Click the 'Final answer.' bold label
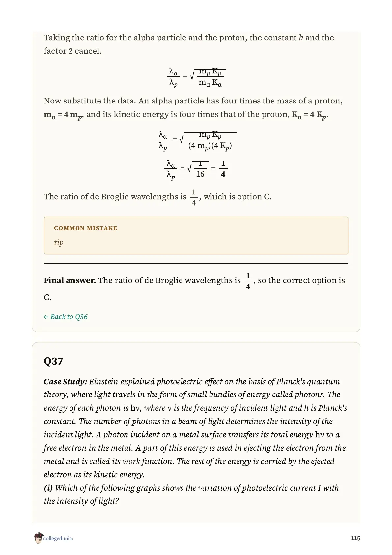The height and width of the screenshot is (555, 392). coord(70,280)
